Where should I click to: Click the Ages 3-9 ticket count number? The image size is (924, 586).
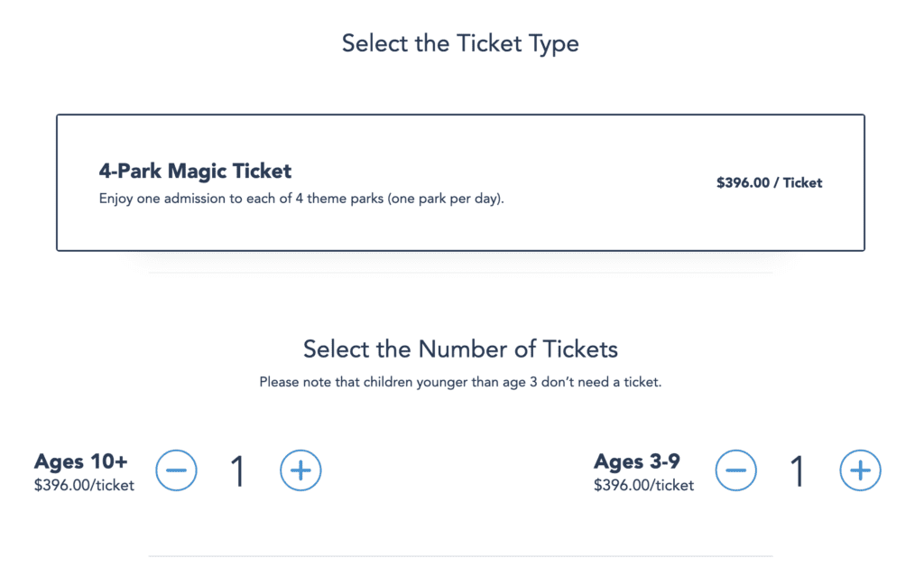(x=798, y=470)
